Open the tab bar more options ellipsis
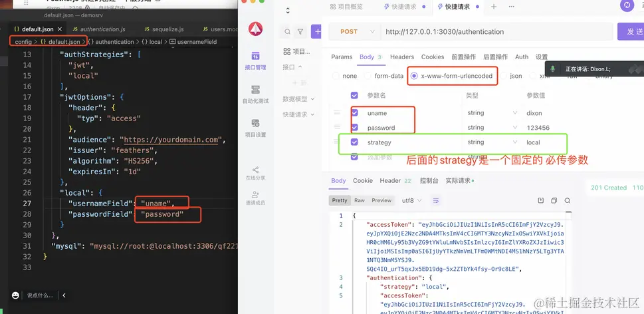The width and height of the screenshot is (644, 314). (x=511, y=7)
